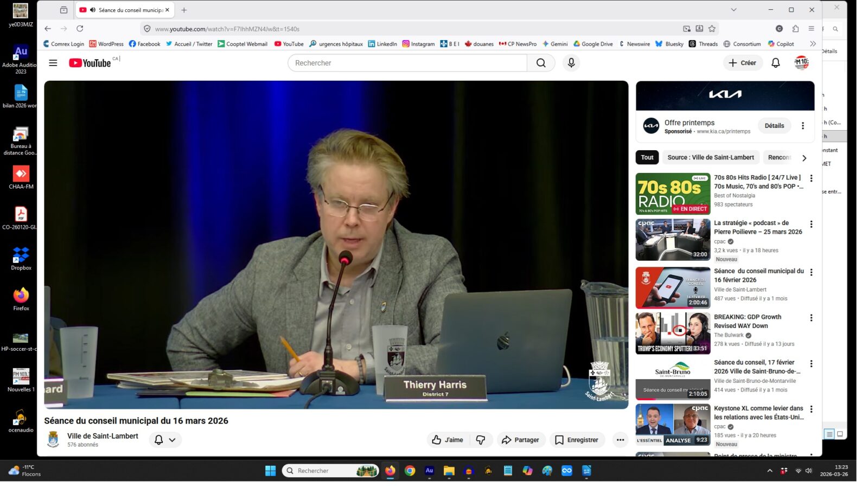
Task: Save video using Enregistrer button
Action: [576, 440]
